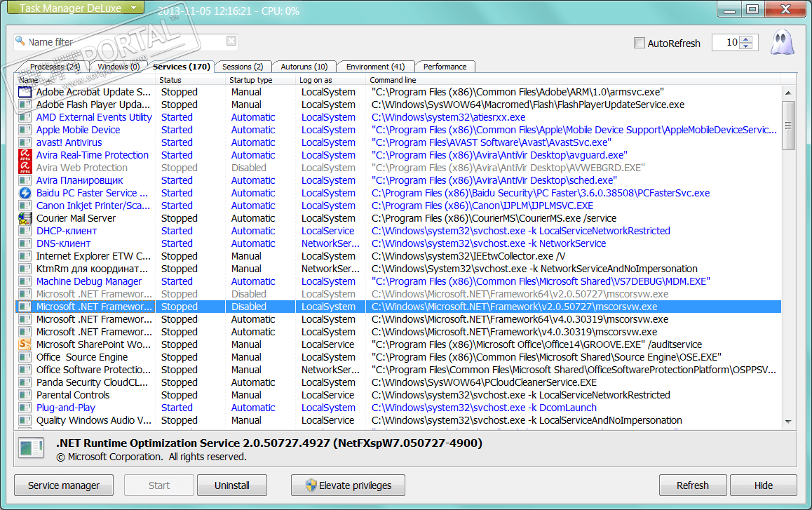Click the Microsoft SharePoint Workspace service icon
This screenshot has height=510, width=812.
(25, 344)
